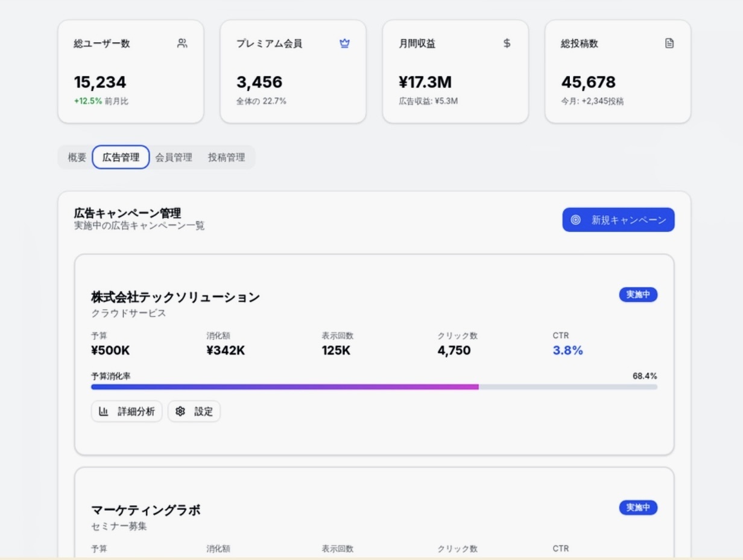Click the dollar icon on 月間収益 card
743x560 pixels.
[507, 43]
